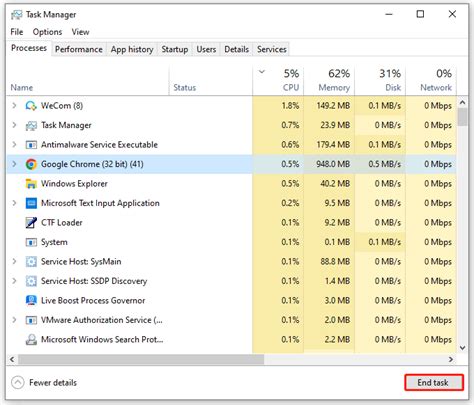Viewport: 474px width, 405px height.
Task: Switch to the App history tab
Action: point(132,49)
